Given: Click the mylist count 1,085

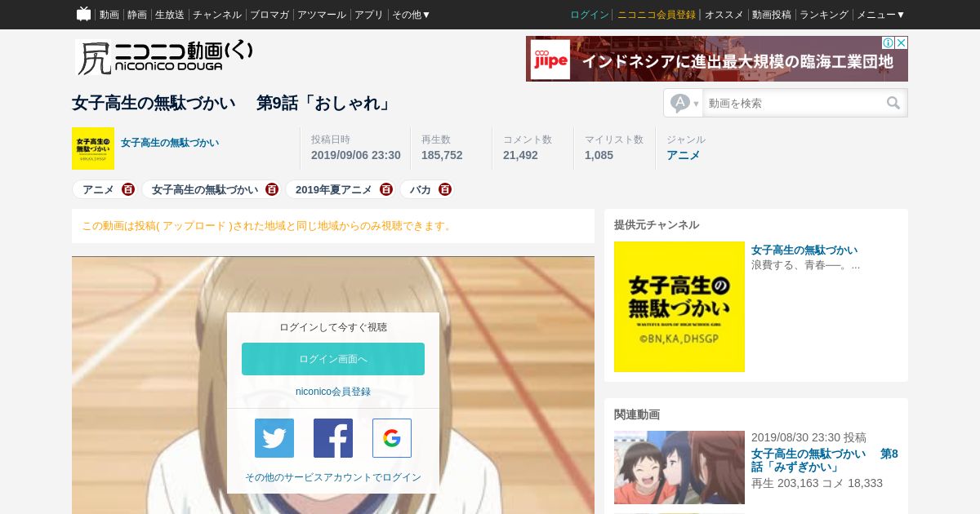Looking at the screenshot, I should [599, 155].
